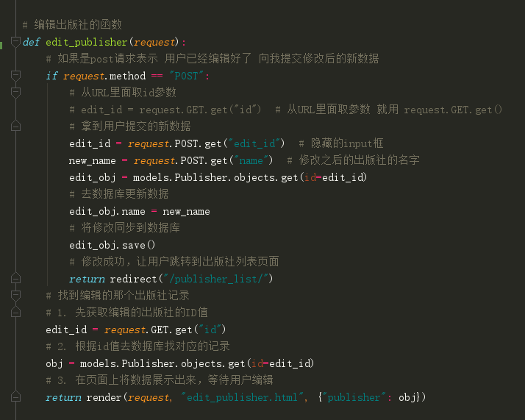Viewport: 525px width, 420px height.
Task: Click the render function call
Action: click(104, 397)
